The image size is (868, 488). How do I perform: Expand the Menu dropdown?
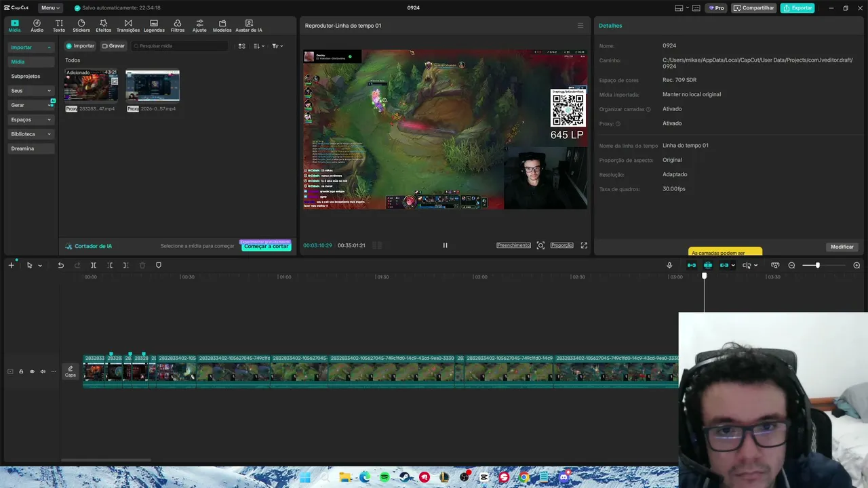pos(50,8)
